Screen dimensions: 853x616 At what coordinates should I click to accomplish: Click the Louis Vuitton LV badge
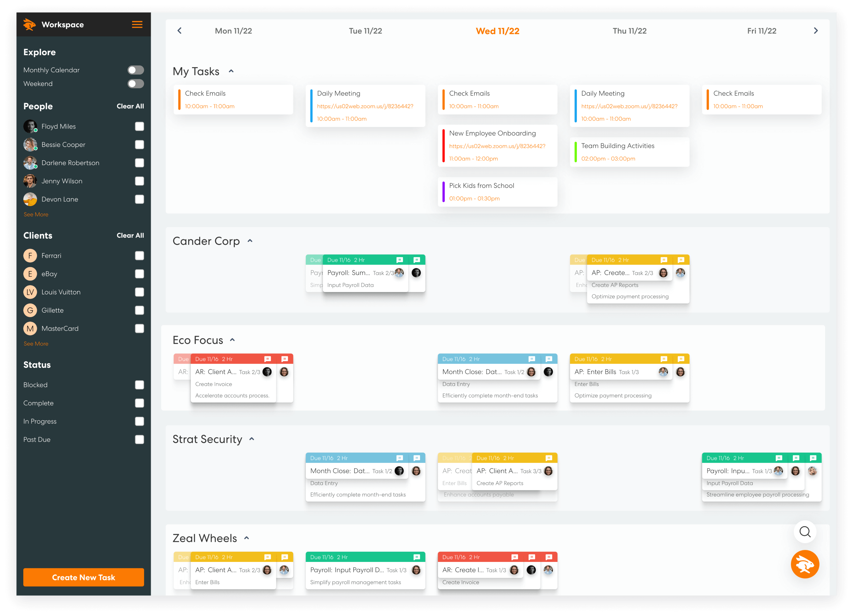[30, 292]
